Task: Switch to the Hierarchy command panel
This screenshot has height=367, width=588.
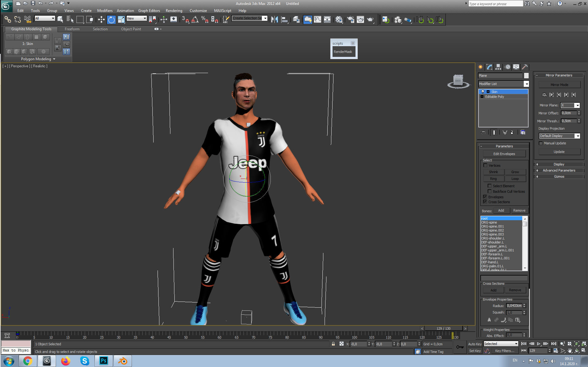Action: pyautogui.click(x=498, y=67)
